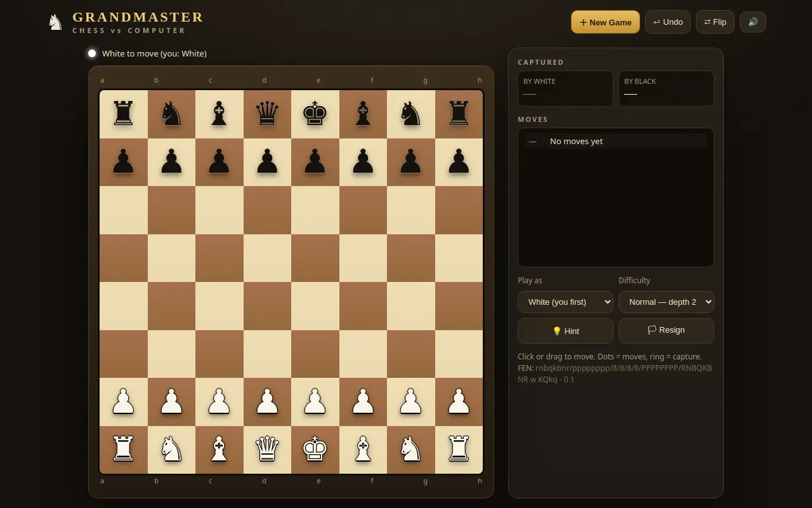Select the white rook on a1
Screen dimensions: 812x508
point(124,450)
